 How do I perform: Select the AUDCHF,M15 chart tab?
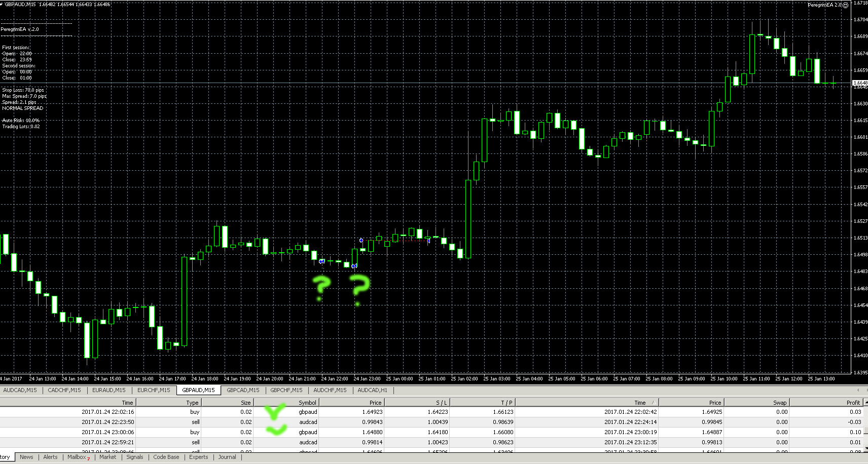point(330,390)
